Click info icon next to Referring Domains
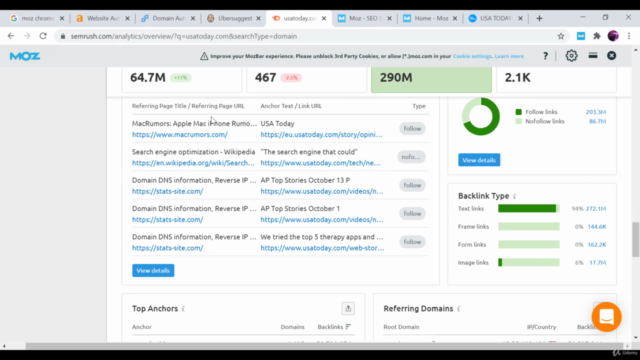The image size is (640, 360). pyautogui.click(x=459, y=309)
